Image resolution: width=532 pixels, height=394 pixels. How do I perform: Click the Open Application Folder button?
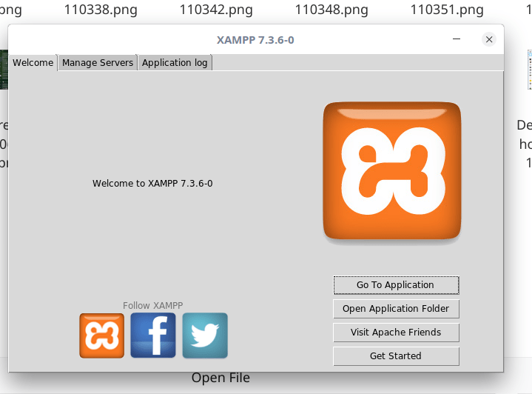[396, 309]
